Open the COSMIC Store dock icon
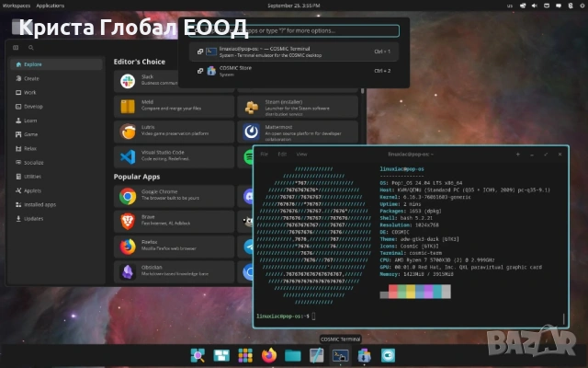588x368 pixels. coord(364,355)
